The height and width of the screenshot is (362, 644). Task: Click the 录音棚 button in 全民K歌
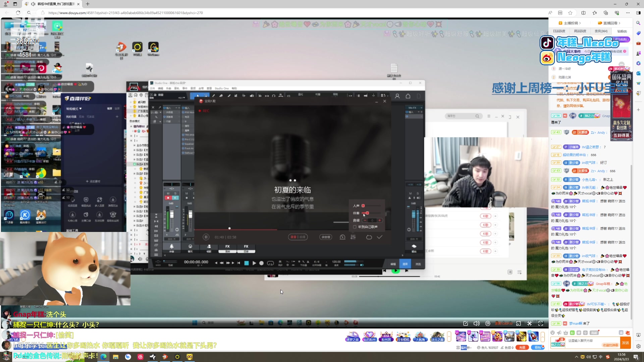325,237
